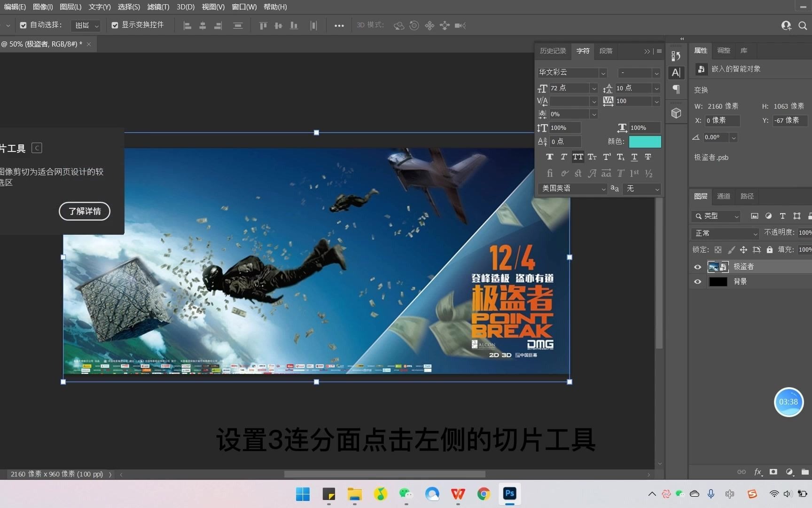Switch to the 段落 tab
Image resolution: width=812 pixels, height=508 pixels.
(606, 51)
